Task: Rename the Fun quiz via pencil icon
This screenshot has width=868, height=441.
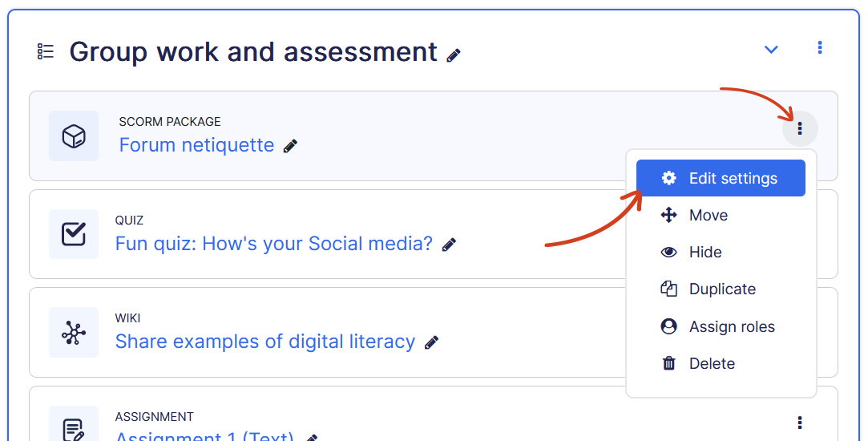Action: pos(449,245)
